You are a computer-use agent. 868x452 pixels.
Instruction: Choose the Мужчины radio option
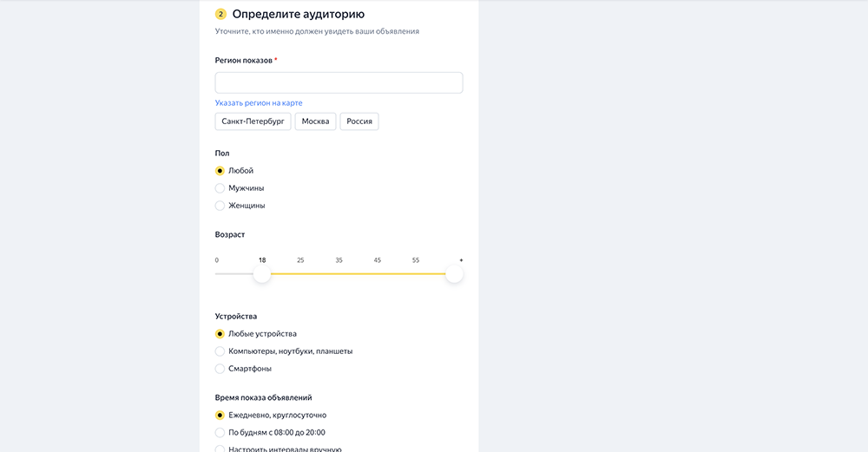(x=220, y=188)
